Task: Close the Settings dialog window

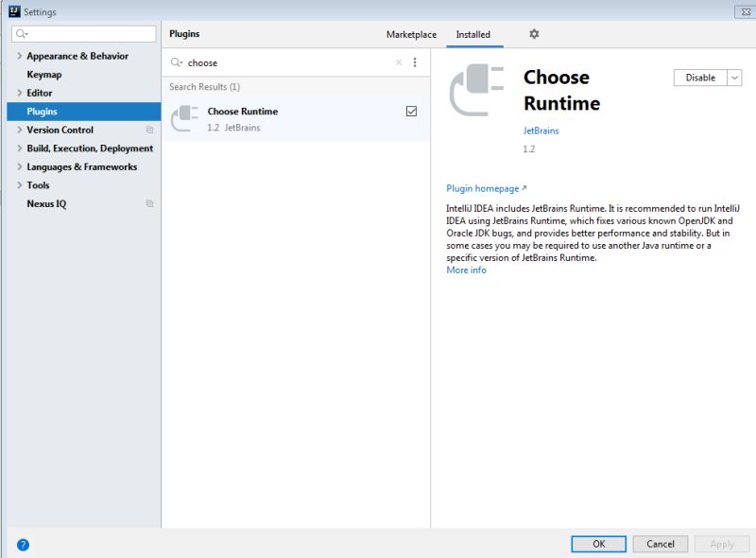Action: (x=745, y=11)
